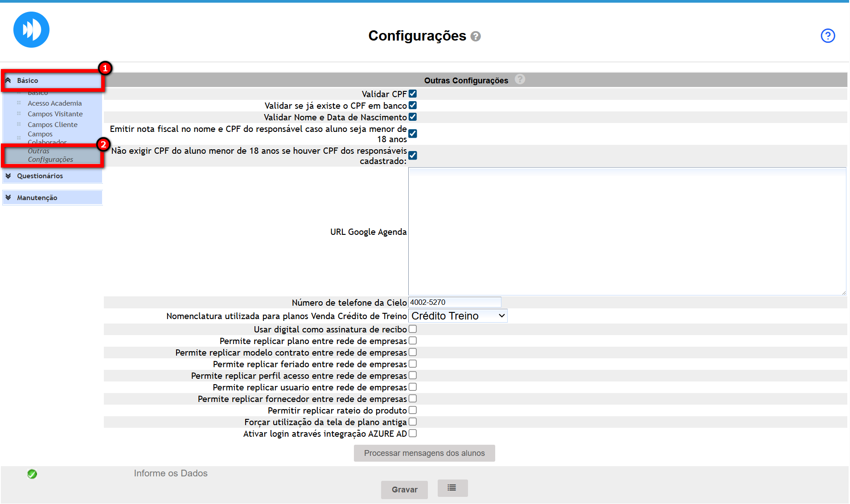Screen dimensions: 850x504
Task: Click the Gravar button
Action: (404, 490)
